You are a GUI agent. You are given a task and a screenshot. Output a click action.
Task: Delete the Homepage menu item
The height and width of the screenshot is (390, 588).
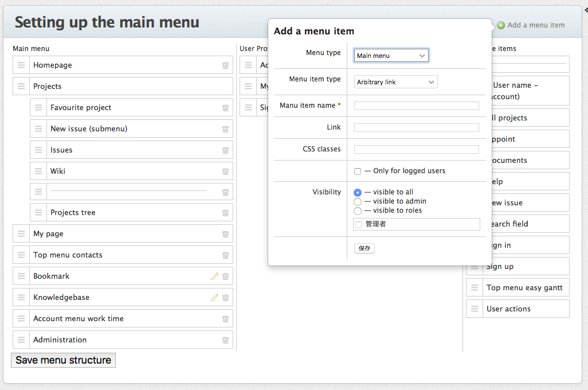[225, 65]
